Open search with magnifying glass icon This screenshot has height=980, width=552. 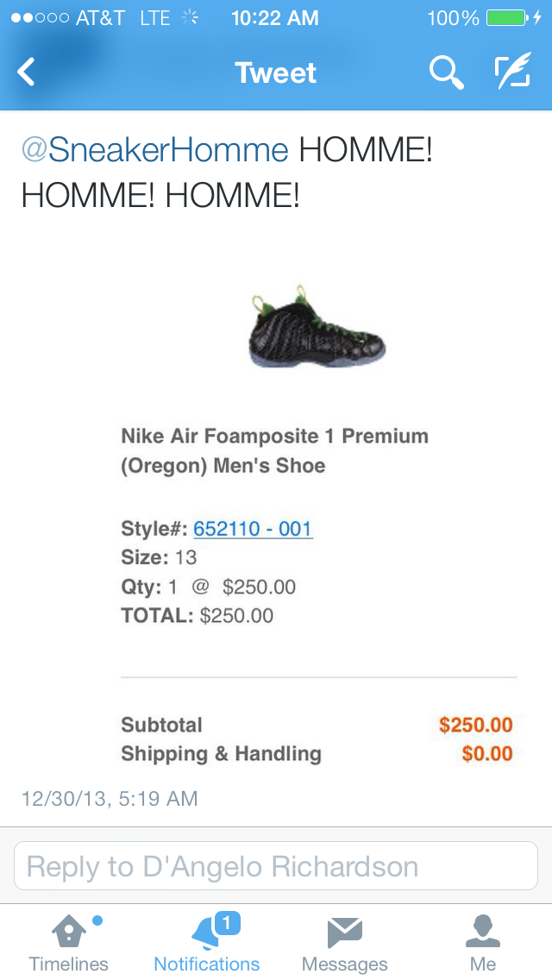[x=447, y=72]
